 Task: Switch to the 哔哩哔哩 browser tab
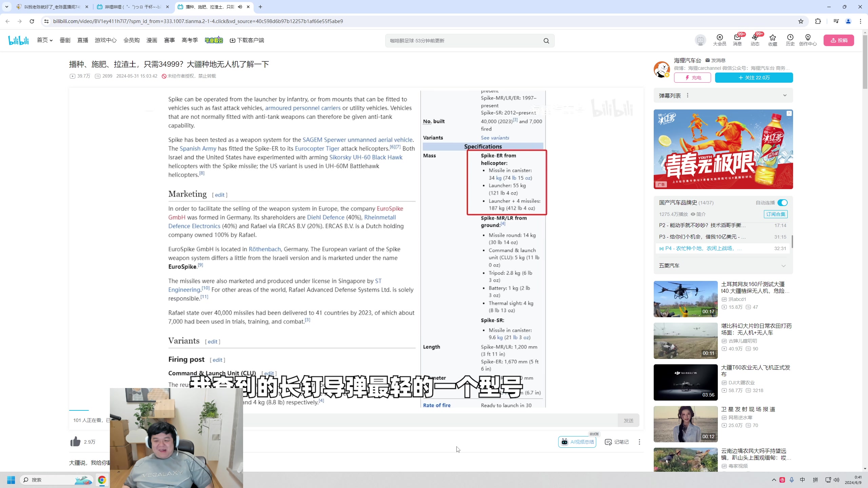(x=133, y=7)
